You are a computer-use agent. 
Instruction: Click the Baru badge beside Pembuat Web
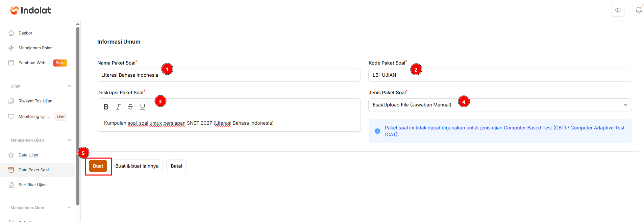click(x=60, y=63)
